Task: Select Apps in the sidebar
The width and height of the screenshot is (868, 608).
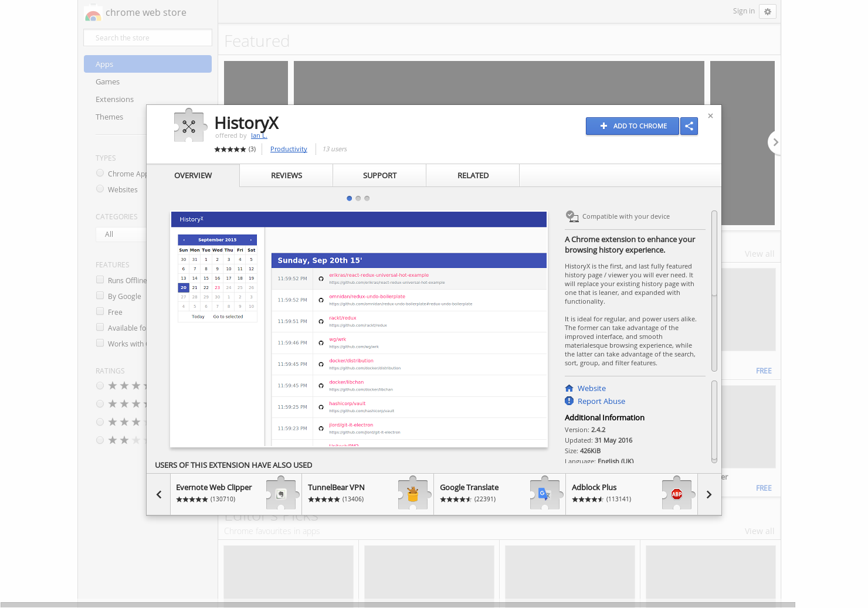Action: [148, 64]
